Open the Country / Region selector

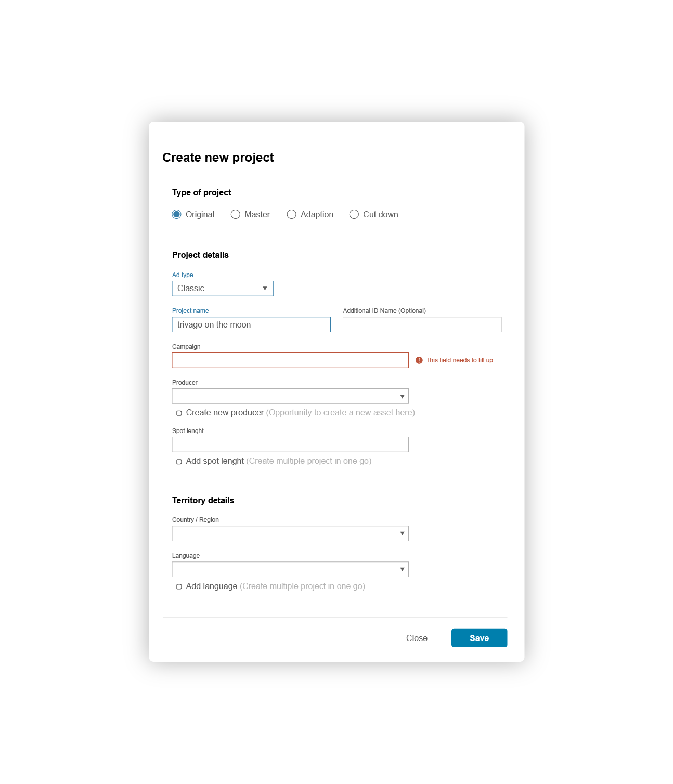pyautogui.click(x=290, y=533)
